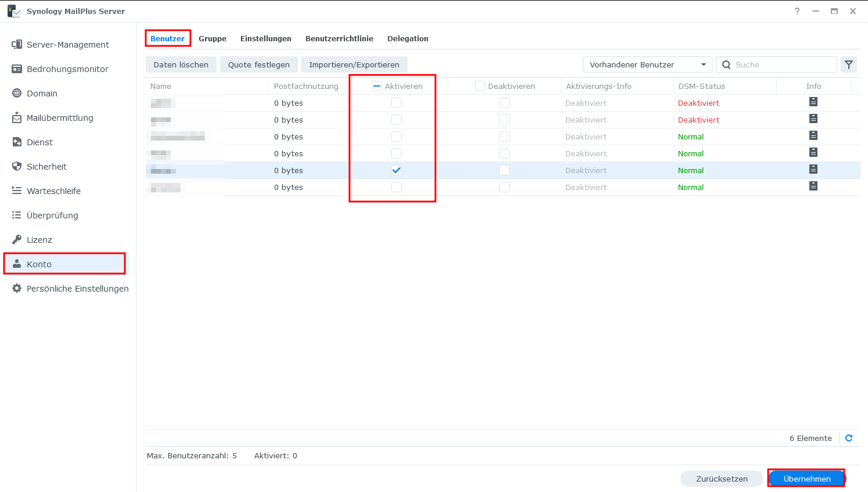Viewport: 868px width, 492px height.
Task: Enable Aktivieren checkbox for the first user
Action: (397, 103)
